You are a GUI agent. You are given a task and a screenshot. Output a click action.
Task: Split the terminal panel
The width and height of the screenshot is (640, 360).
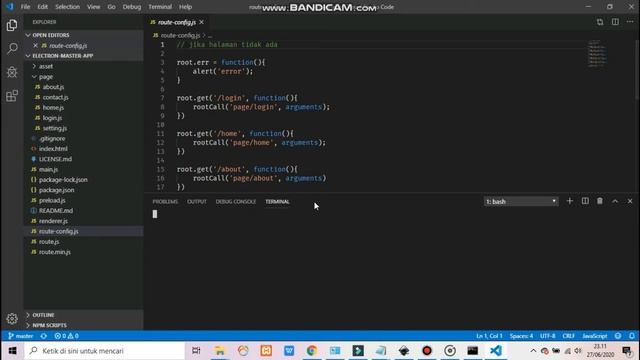585,201
